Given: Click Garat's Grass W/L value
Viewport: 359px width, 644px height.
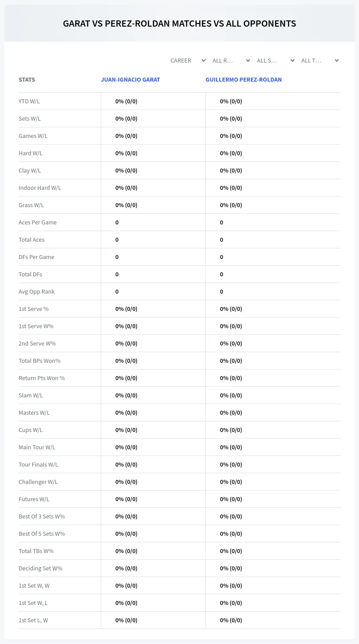Looking at the screenshot, I should pyautogui.click(x=126, y=205).
